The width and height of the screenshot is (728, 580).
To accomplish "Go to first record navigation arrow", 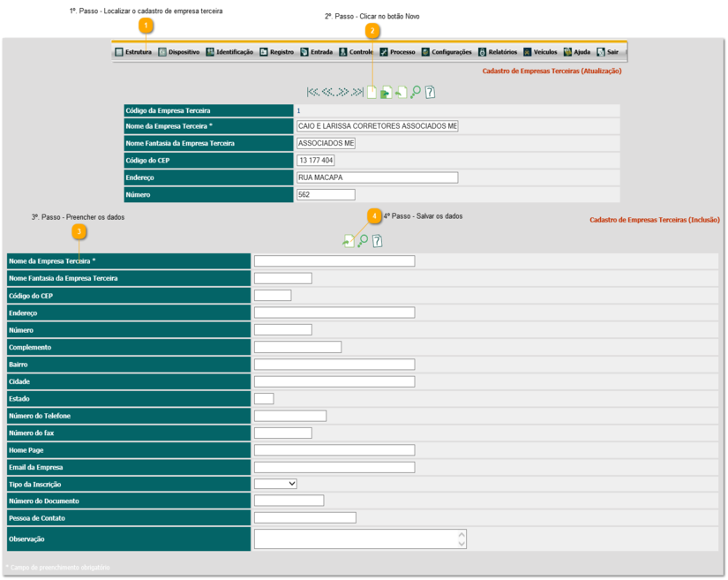I will point(312,92).
